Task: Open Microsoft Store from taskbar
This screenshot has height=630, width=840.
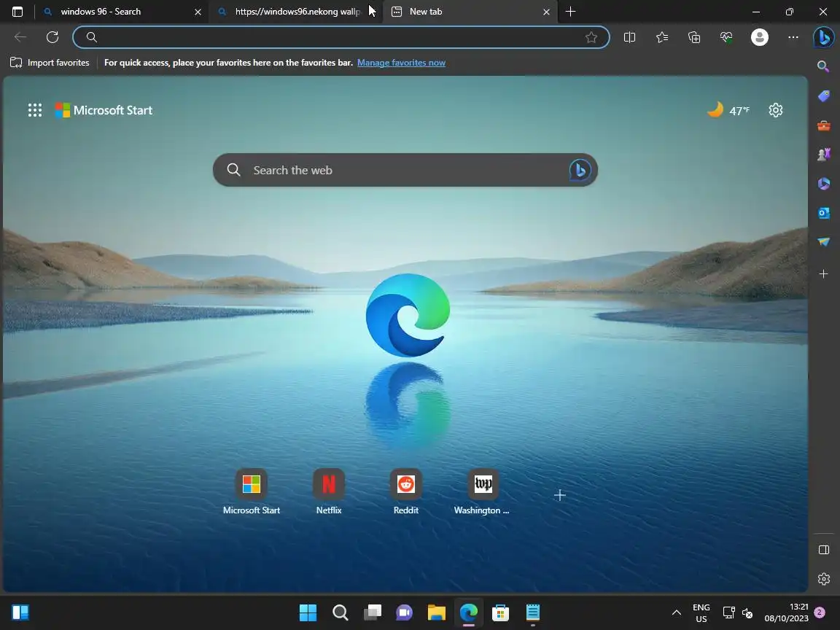Action: [500, 612]
